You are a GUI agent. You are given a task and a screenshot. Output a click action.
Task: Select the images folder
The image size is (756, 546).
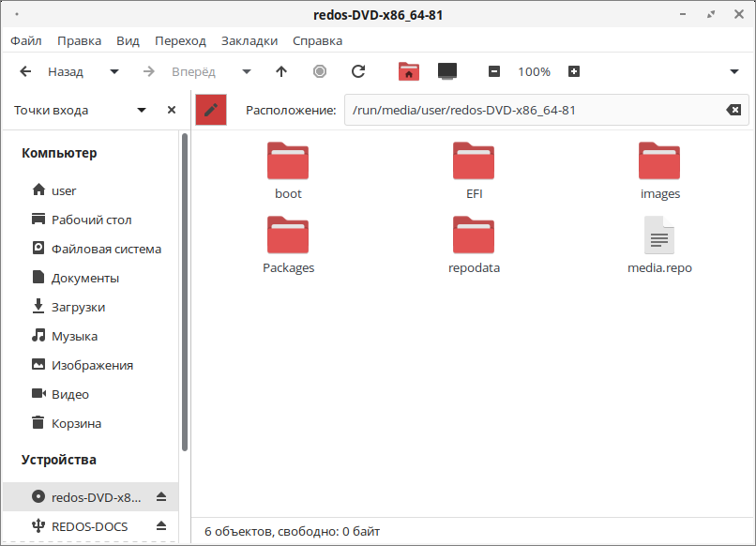click(x=659, y=172)
